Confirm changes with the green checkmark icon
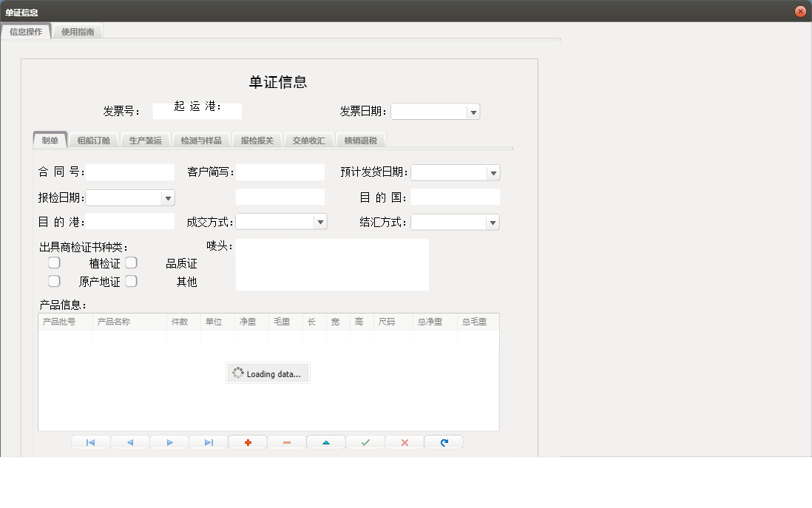 tap(365, 441)
